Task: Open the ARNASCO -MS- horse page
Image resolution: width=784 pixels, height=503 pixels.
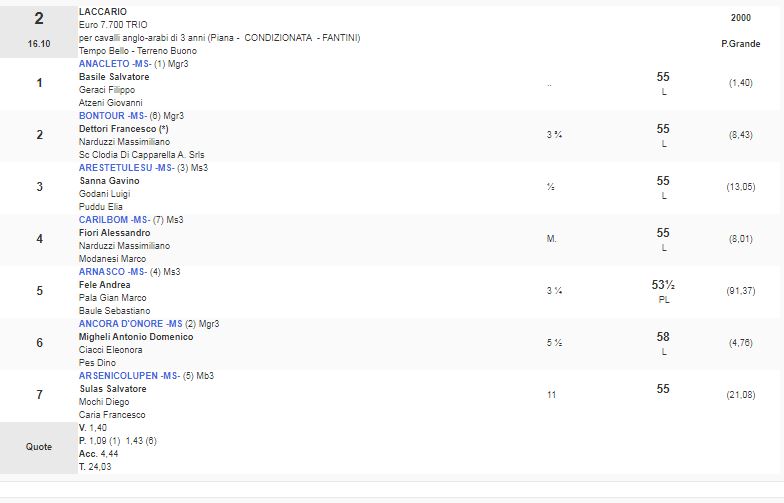Action: click(x=111, y=271)
